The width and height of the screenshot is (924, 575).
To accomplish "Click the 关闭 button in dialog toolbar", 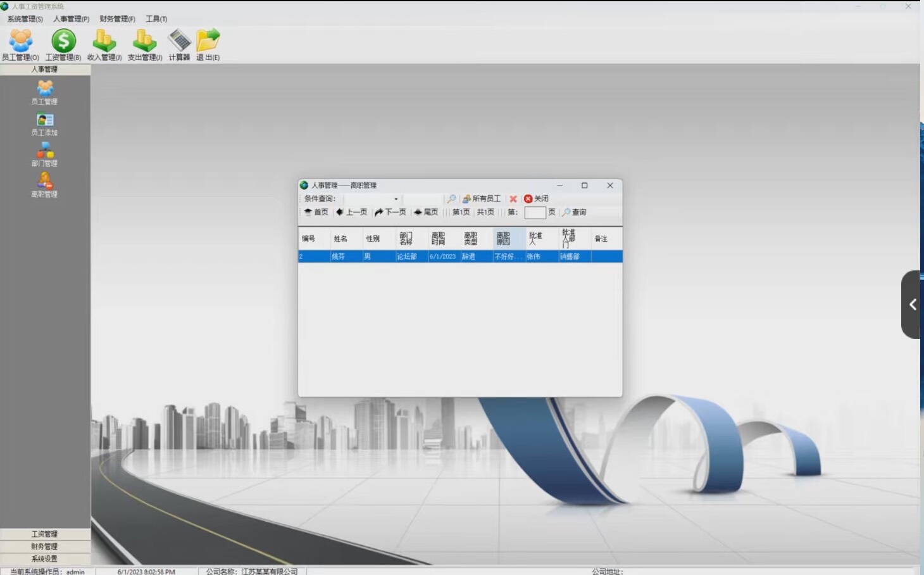I will click(536, 199).
